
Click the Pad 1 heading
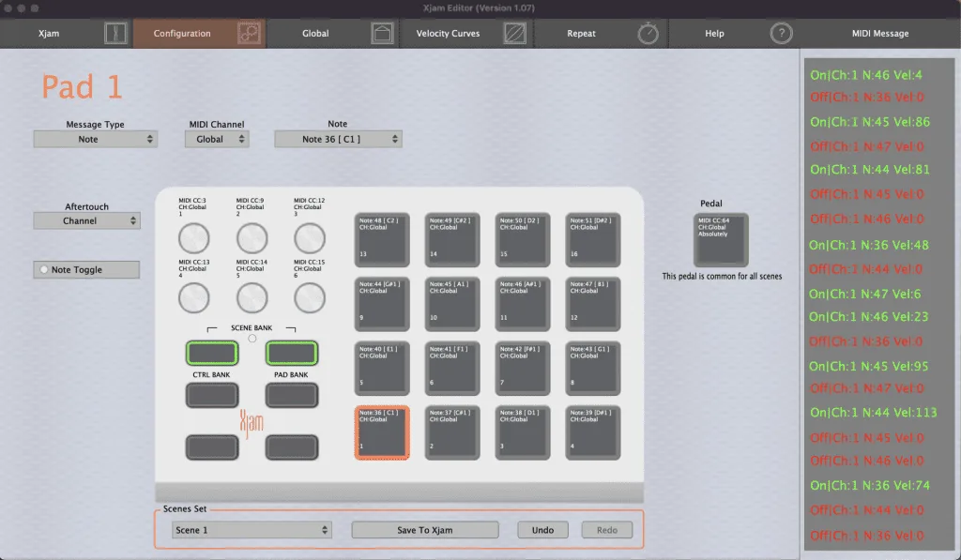[83, 86]
